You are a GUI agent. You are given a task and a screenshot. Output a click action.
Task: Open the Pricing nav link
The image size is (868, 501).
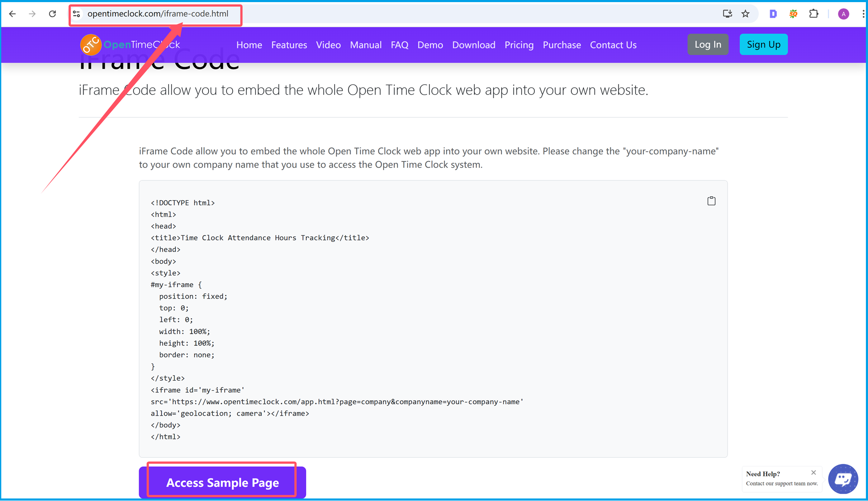coord(519,45)
